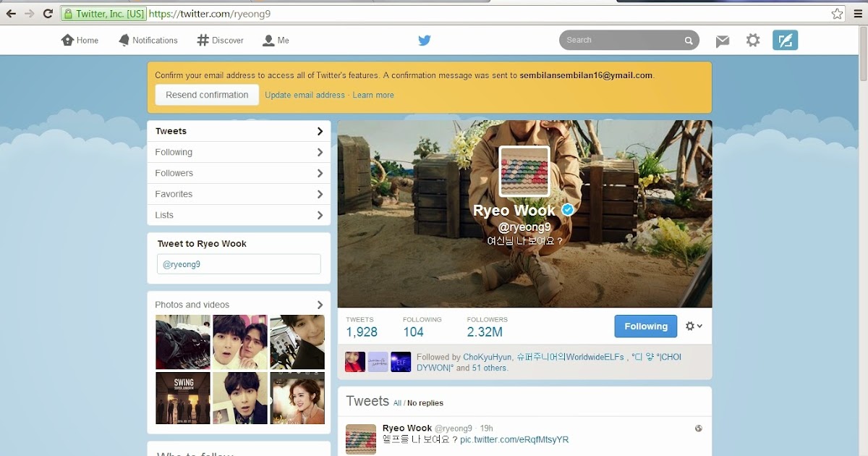Open the Me tab in navigation bar
Screen dimensions: 868x456
(x=276, y=41)
